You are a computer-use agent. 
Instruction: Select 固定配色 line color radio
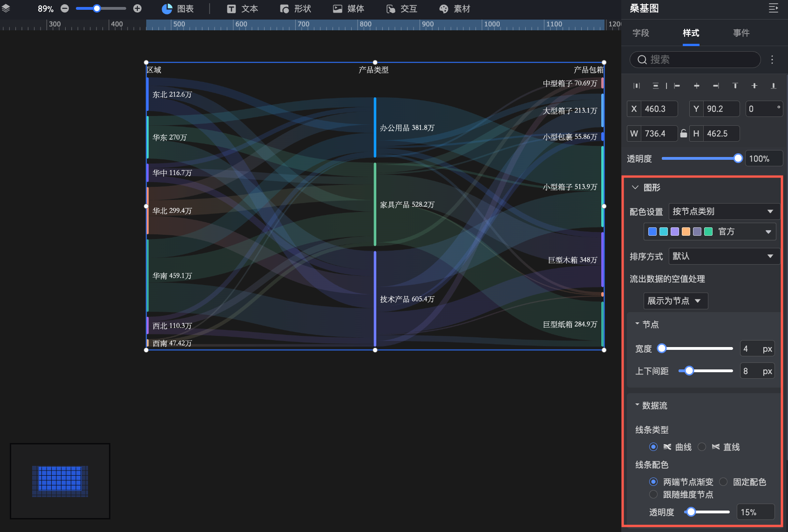(723, 482)
